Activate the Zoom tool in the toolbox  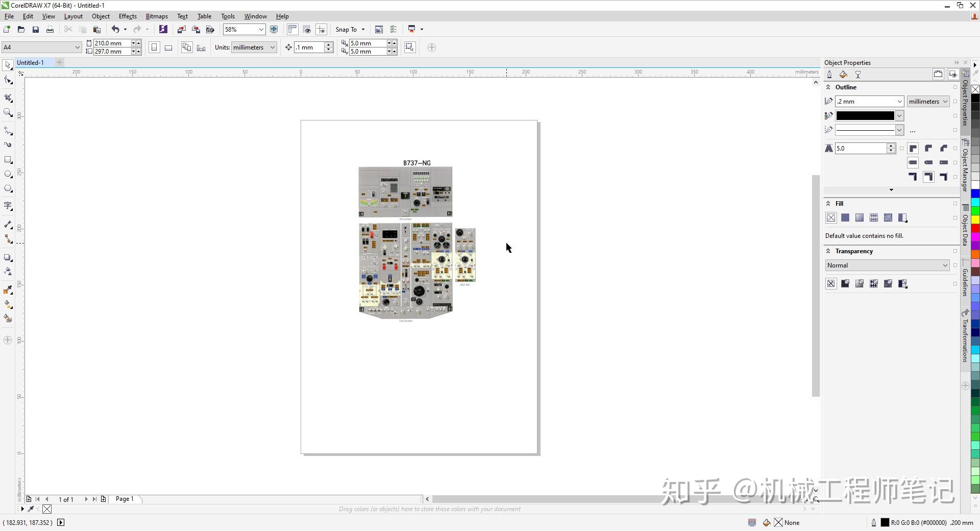(8, 113)
